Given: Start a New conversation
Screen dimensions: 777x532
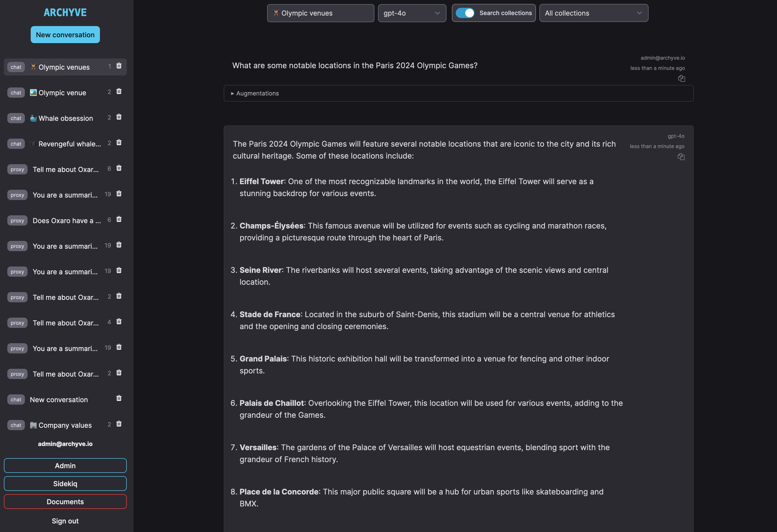Looking at the screenshot, I should tap(65, 35).
